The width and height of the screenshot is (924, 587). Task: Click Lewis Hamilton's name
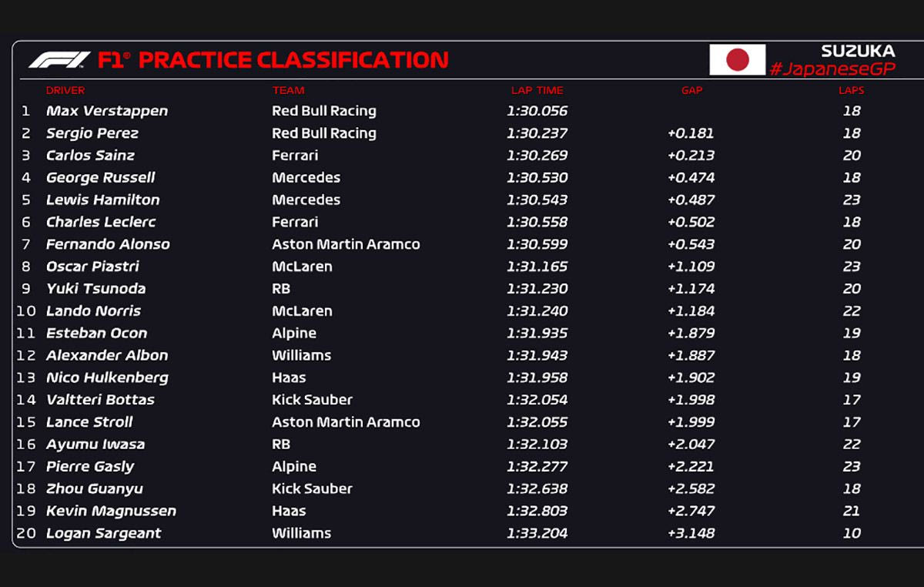103,200
